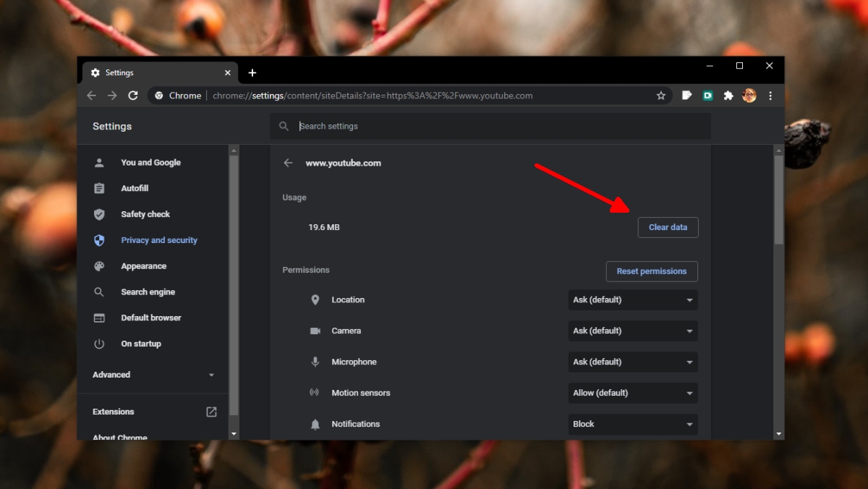
Task: Click the search magnifier icon in settings
Action: (x=284, y=126)
